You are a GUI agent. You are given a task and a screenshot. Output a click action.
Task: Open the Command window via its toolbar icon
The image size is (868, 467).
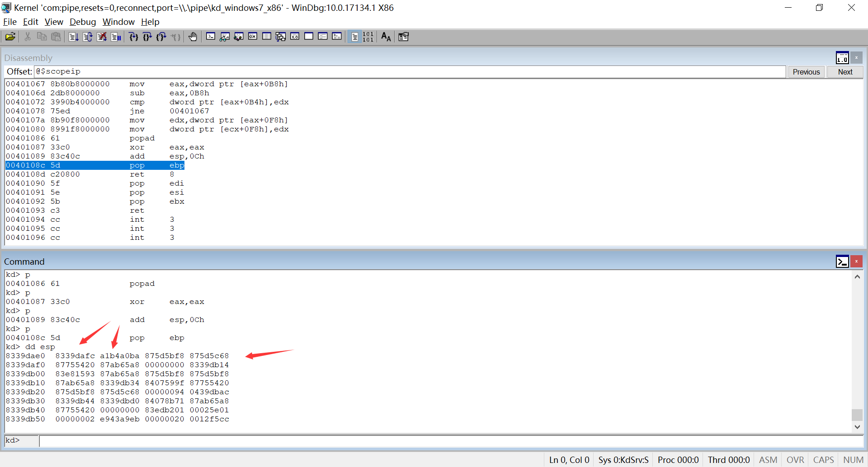click(x=211, y=37)
